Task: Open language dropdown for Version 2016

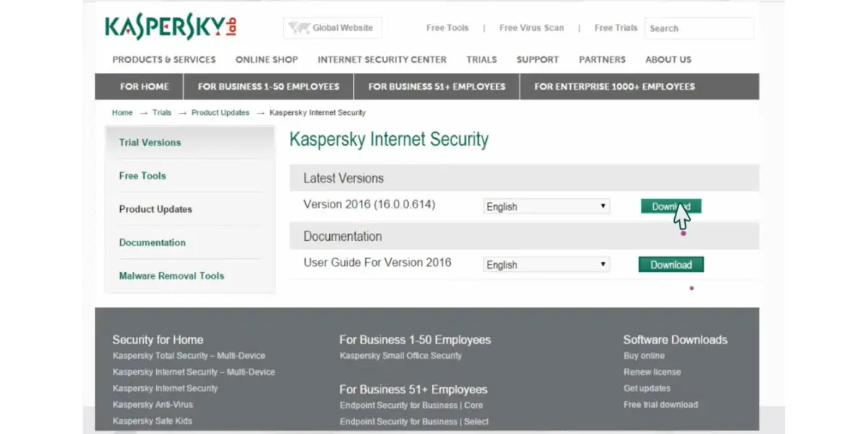Action: (x=547, y=206)
